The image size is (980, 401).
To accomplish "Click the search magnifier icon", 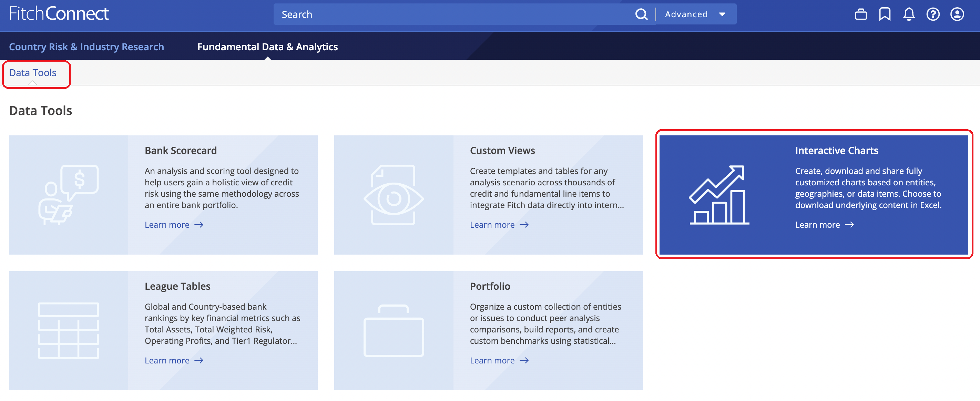I will click(x=641, y=14).
